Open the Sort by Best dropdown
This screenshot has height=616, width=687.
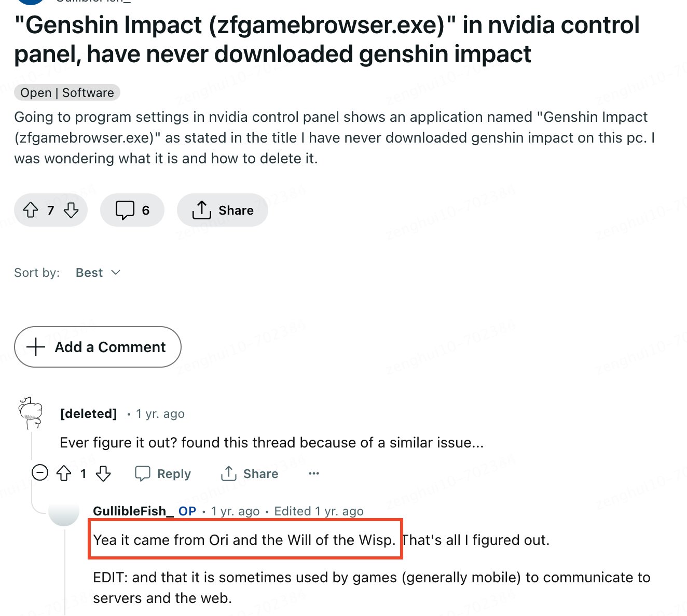click(x=98, y=273)
